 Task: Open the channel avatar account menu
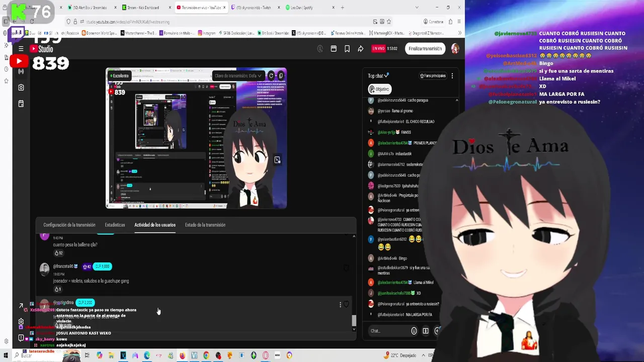point(455,49)
